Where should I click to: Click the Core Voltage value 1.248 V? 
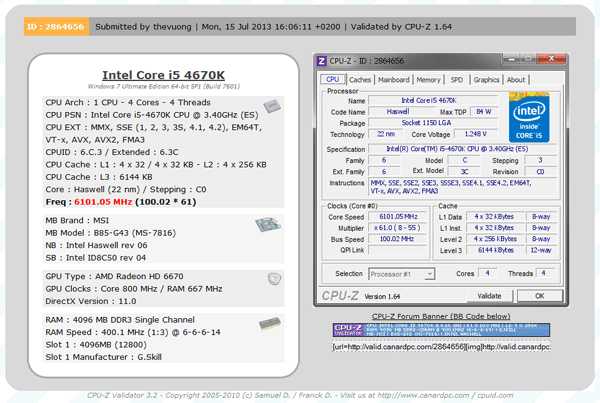(x=476, y=134)
